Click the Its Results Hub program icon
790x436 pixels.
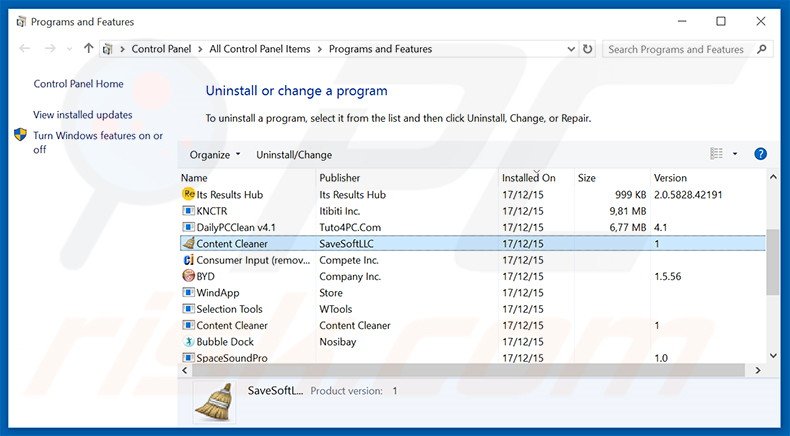(x=188, y=194)
